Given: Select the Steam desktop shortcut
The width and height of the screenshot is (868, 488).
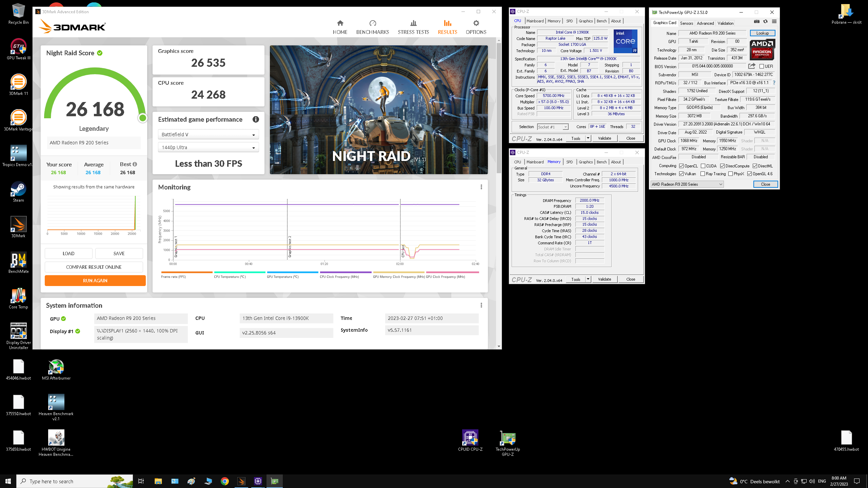Looking at the screenshot, I should [18, 192].
